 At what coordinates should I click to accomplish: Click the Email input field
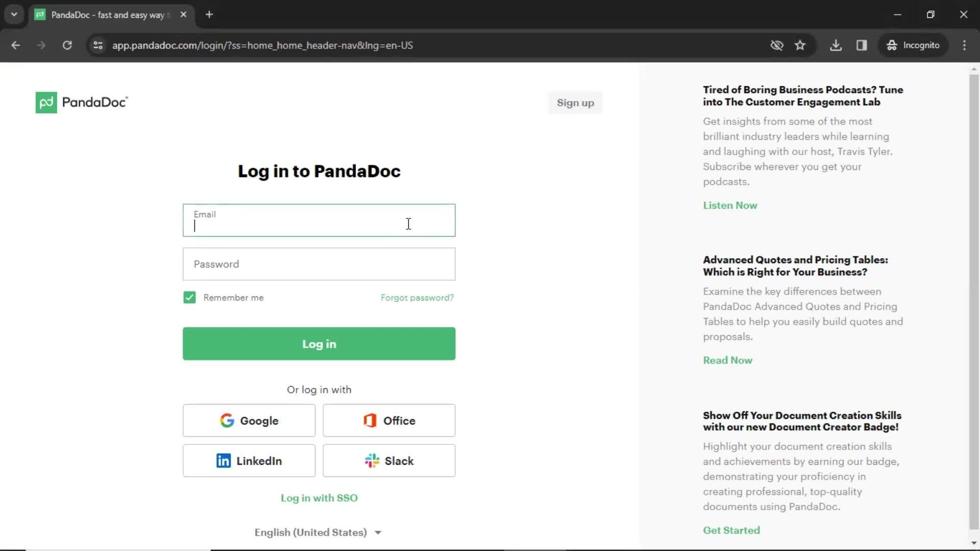point(319,220)
